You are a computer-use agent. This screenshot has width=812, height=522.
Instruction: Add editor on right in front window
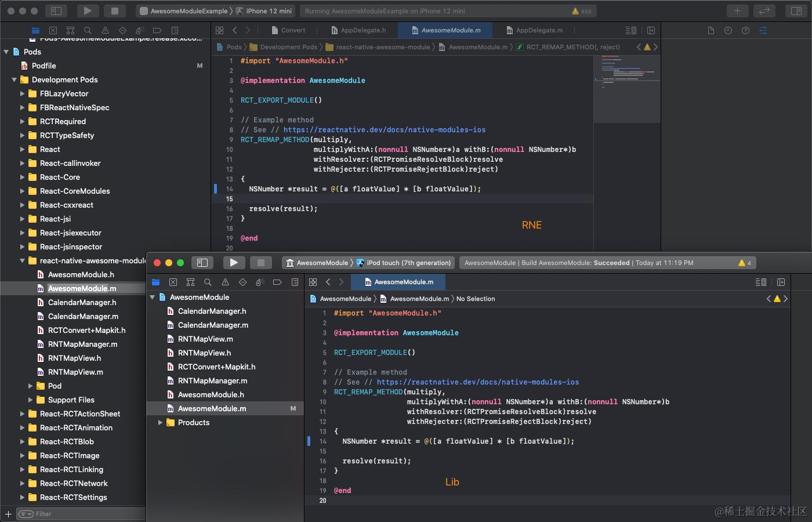(781, 282)
